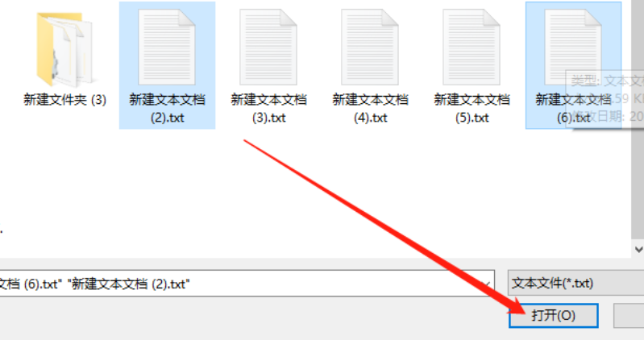Choose the 新建文本文档 (5).txt document icon
The height and width of the screenshot is (340, 644).
471,48
